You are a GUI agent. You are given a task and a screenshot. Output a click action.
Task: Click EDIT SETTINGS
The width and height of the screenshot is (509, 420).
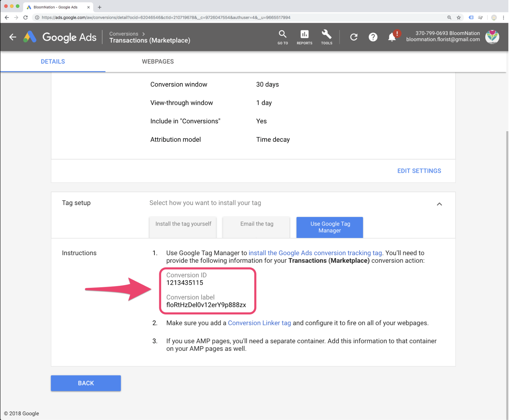coord(419,171)
